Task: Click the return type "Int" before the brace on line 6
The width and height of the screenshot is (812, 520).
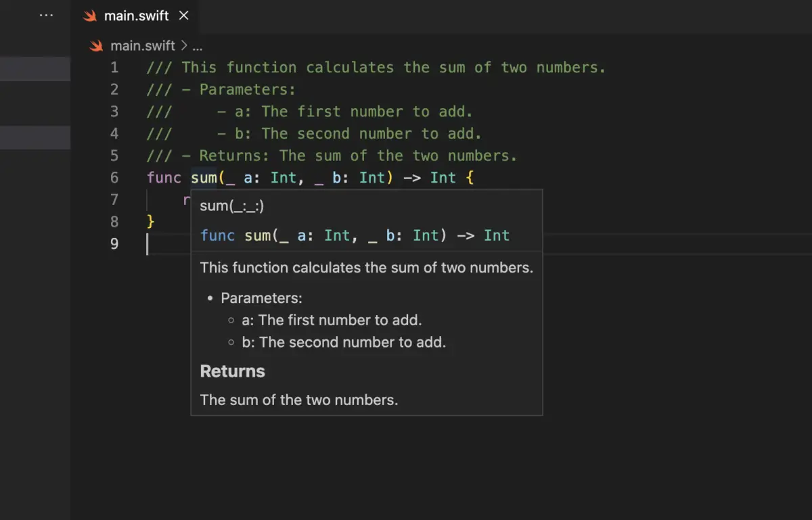Action: click(x=443, y=177)
